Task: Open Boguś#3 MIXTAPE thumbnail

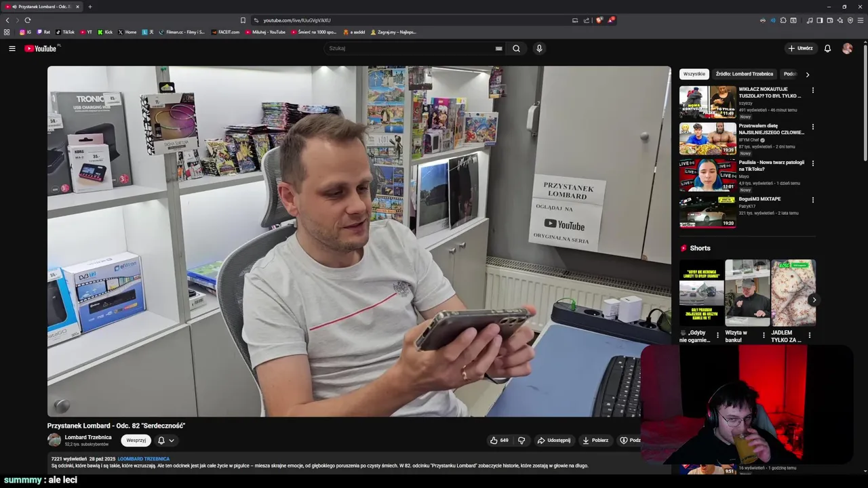Action: pos(707,211)
